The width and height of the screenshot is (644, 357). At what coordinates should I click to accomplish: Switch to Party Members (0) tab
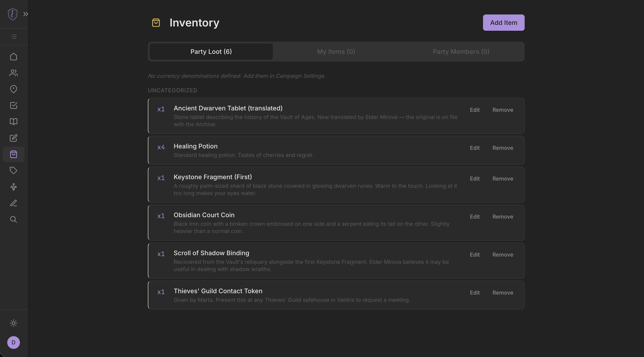tap(461, 52)
